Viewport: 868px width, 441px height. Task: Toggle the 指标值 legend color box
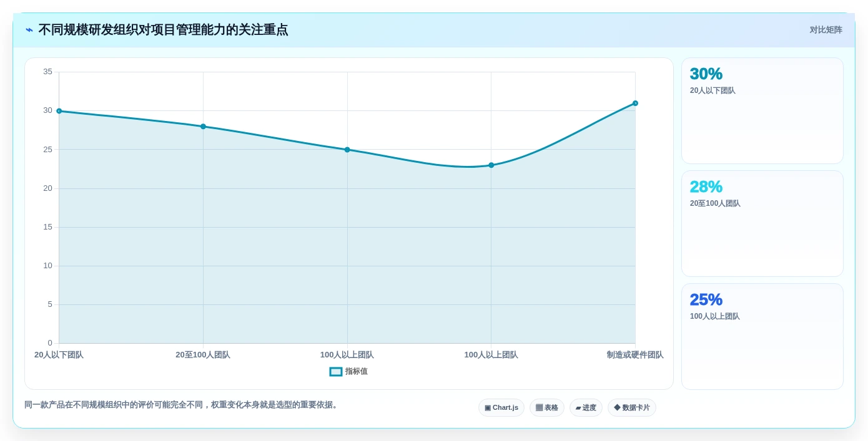click(336, 372)
